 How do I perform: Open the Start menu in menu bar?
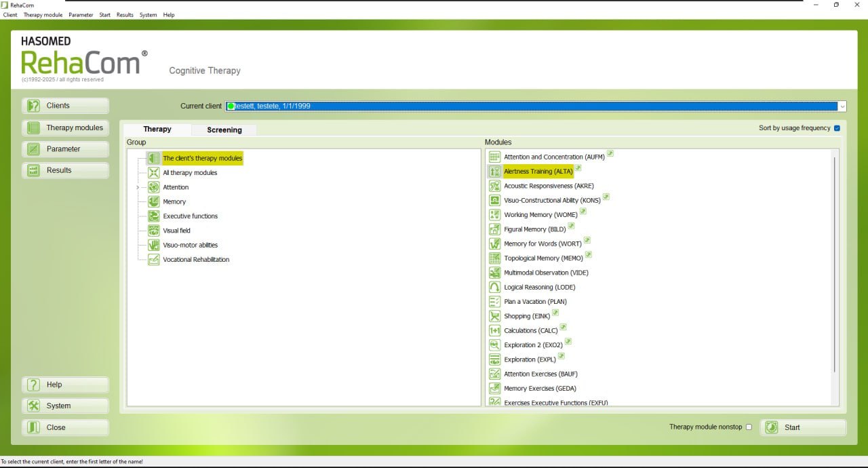[104, 15]
